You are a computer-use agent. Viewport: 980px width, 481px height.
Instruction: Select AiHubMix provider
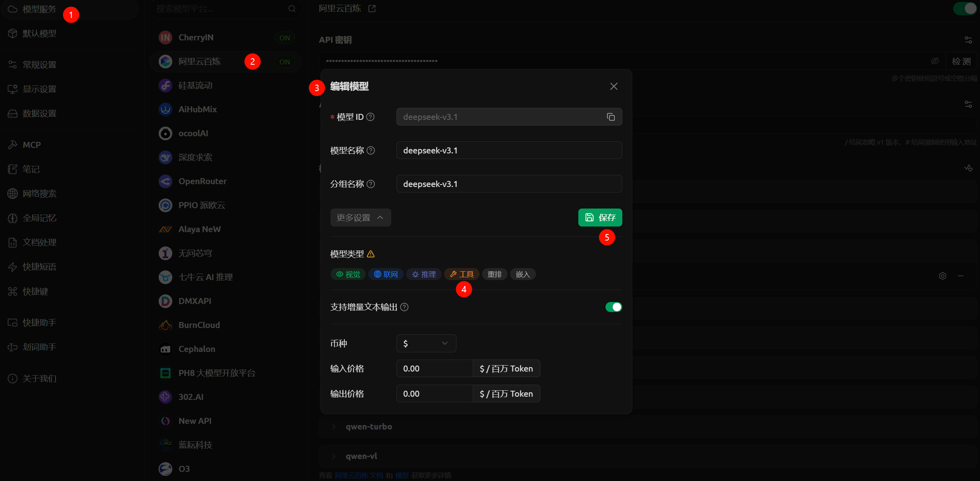click(225, 109)
